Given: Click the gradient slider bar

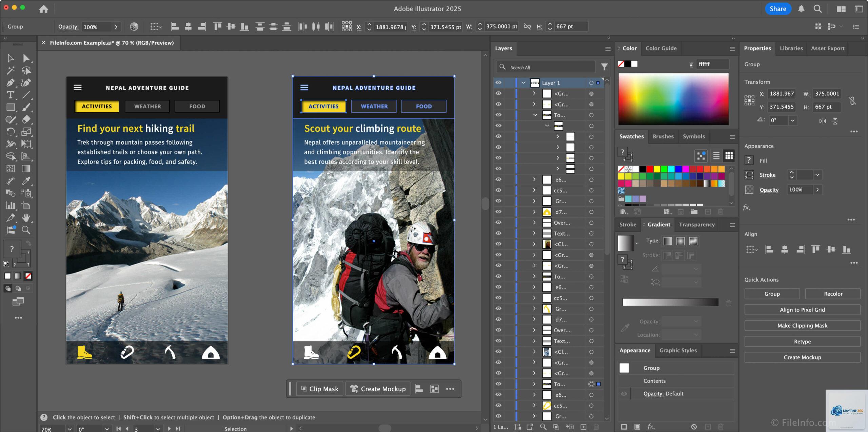Looking at the screenshot, I should pos(670,302).
